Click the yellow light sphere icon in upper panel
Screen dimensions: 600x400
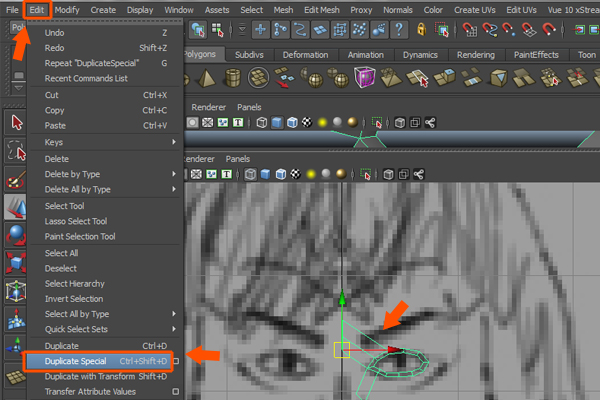pyautogui.click(x=322, y=123)
